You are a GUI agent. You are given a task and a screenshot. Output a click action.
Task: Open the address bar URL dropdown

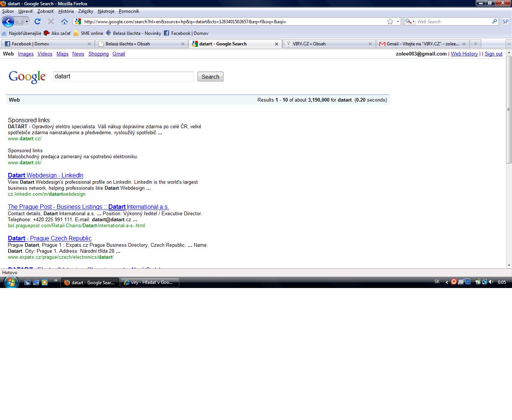coord(398,21)
